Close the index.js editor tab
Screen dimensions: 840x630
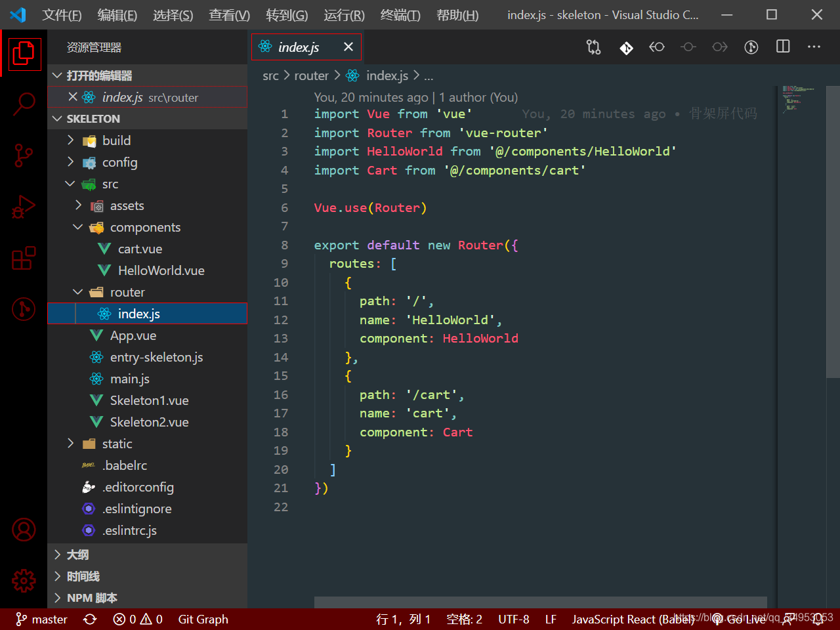(348, 47)
